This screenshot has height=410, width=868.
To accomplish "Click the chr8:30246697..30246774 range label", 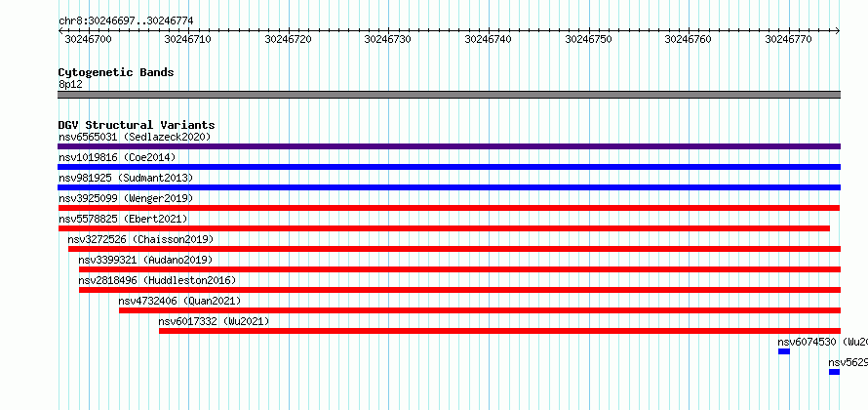I will tap(126, 21).
